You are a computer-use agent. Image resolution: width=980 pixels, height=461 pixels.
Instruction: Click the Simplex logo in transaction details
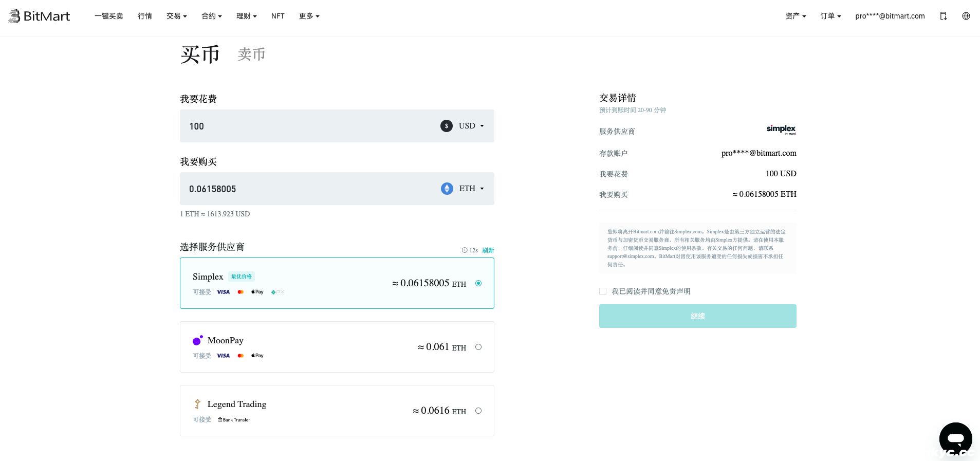tap(781, 130)
